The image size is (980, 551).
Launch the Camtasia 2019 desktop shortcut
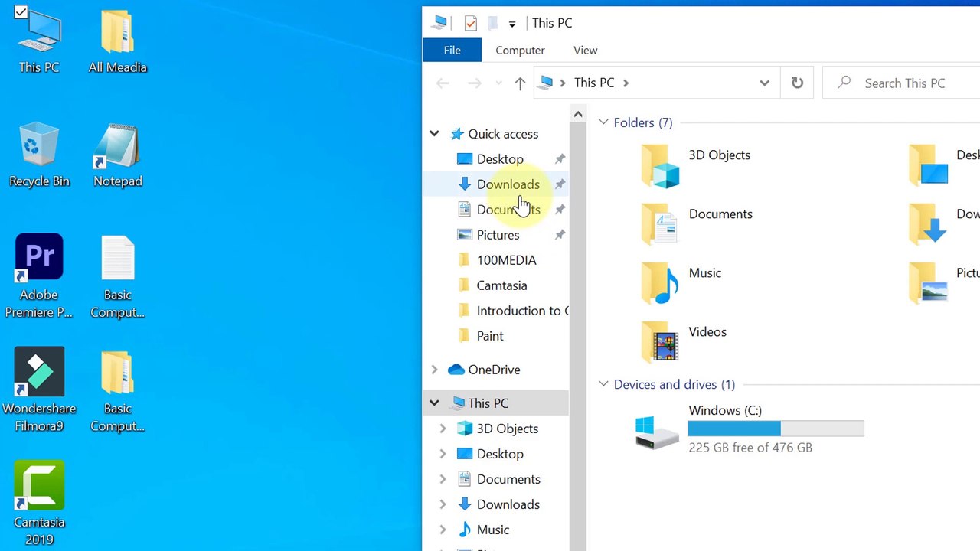tap(39, 504)
